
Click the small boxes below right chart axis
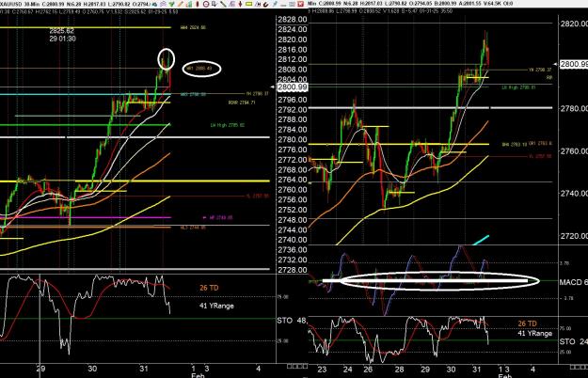578,367
